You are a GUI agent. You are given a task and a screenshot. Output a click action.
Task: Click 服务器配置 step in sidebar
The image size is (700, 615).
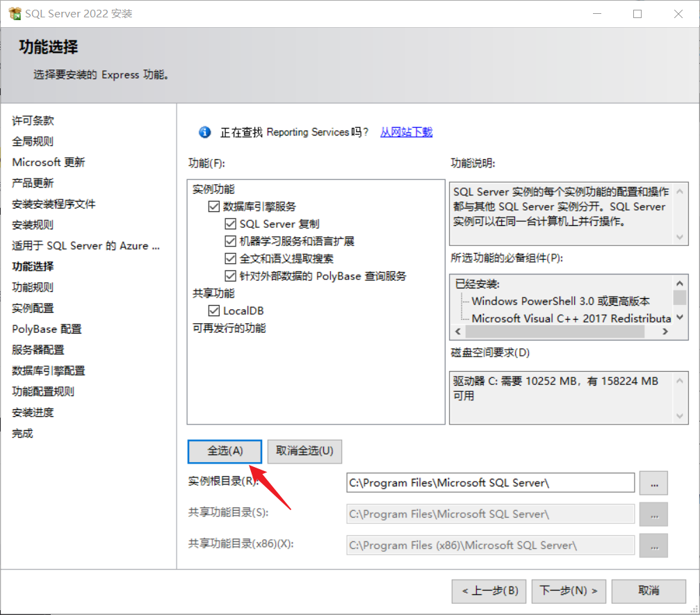(38, 350)
